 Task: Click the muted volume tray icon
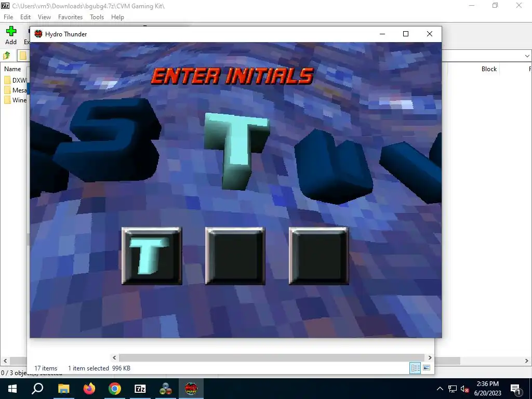(465, 389)
